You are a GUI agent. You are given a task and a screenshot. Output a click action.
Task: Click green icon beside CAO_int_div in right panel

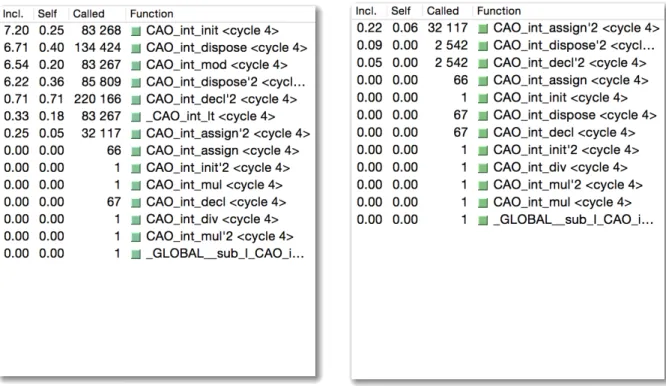pos(483,168)
